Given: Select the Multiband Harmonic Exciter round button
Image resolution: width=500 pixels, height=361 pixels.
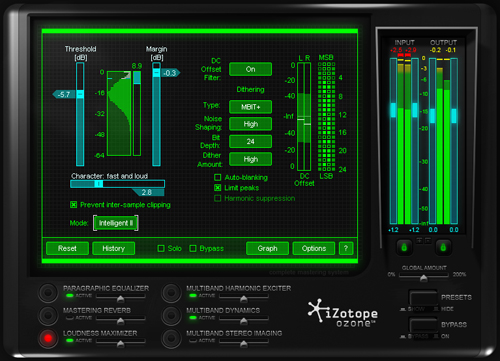Looking at the screenshot, I should [171, 293].
